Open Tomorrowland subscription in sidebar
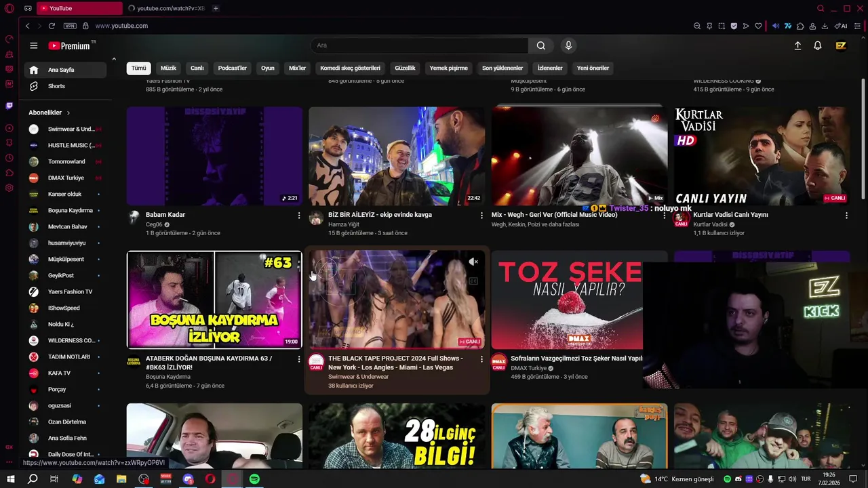 (x=65, y=161)
